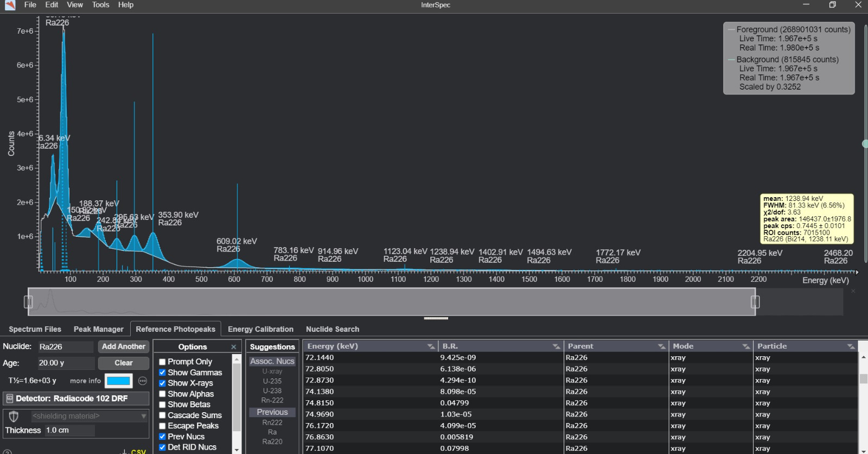868x454 pixels.
Task: Click the Options list scroll up arrow
Action: click(237, 358)
